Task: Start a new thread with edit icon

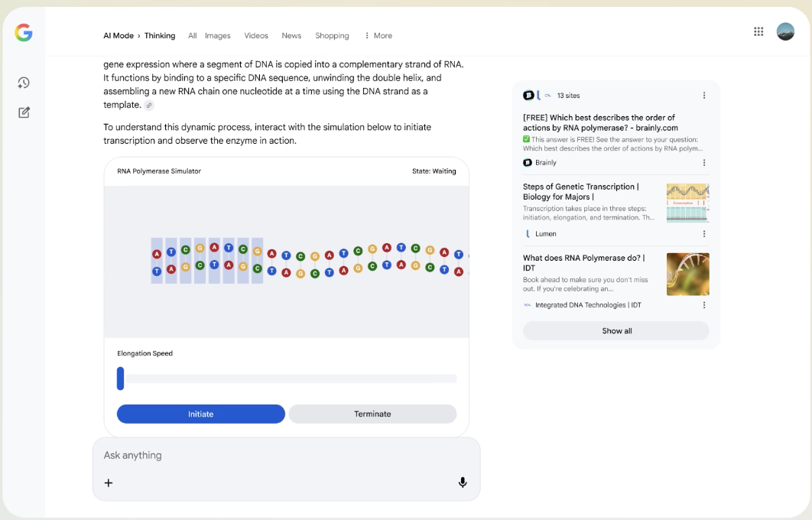Action: (24, 112)
